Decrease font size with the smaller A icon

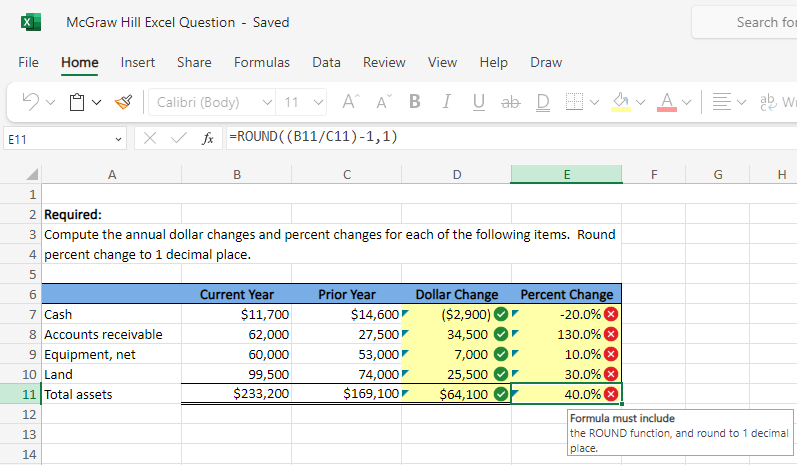point(384,102)
